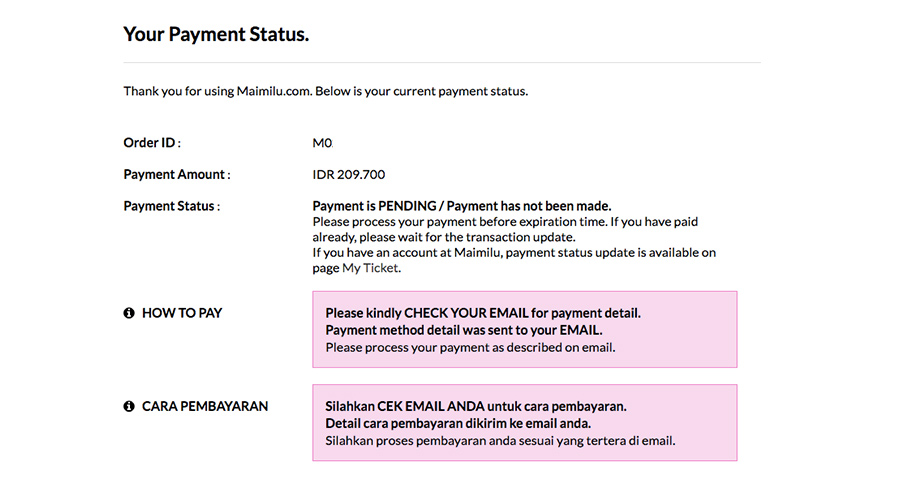The width and height of the screenshot is (900, 492).
Task: Click the Thank you for using Maimilu.com sentence
Action: [x=325, y=91]
